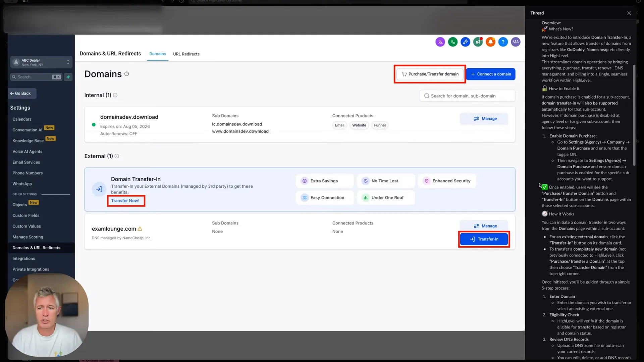
Task: Click the purple translate icon in header
Action: [440, 42]
